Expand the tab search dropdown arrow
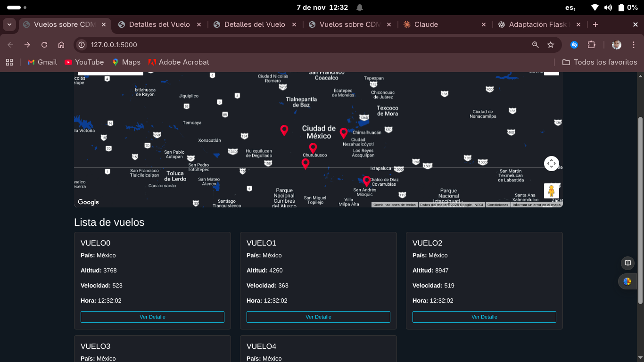This screenshot has width=644, height=362. pos(9,25)
